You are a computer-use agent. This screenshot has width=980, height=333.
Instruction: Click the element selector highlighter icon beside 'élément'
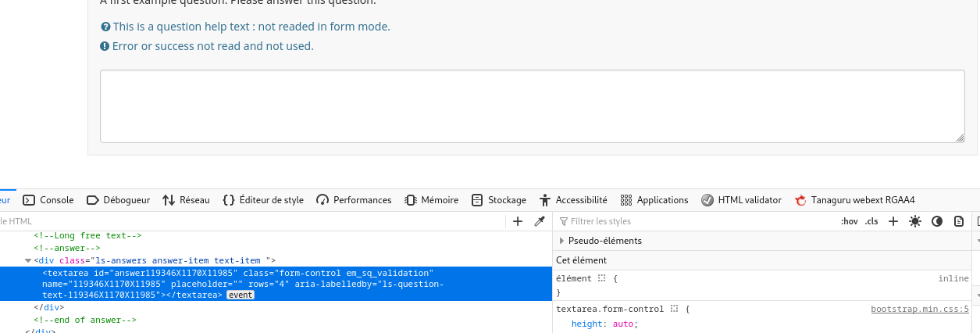pos(602,278)
